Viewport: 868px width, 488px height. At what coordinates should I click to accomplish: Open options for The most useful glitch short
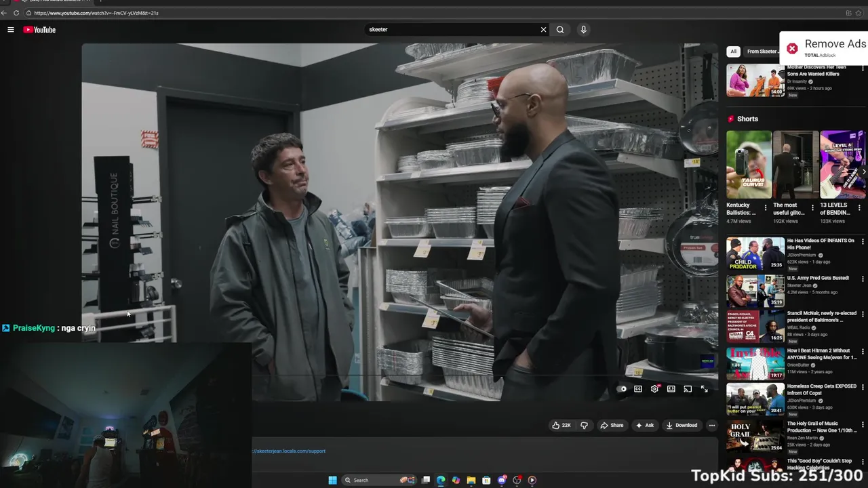812,207
